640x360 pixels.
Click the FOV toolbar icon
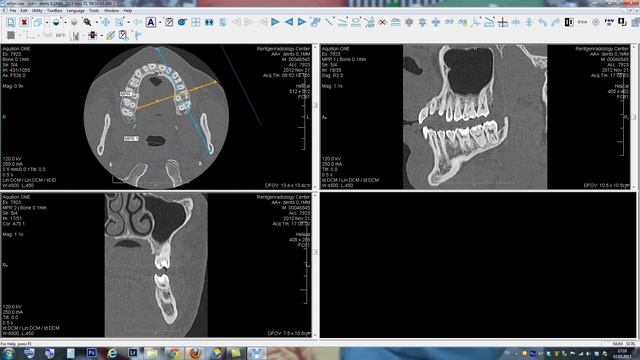coord(609,22)
